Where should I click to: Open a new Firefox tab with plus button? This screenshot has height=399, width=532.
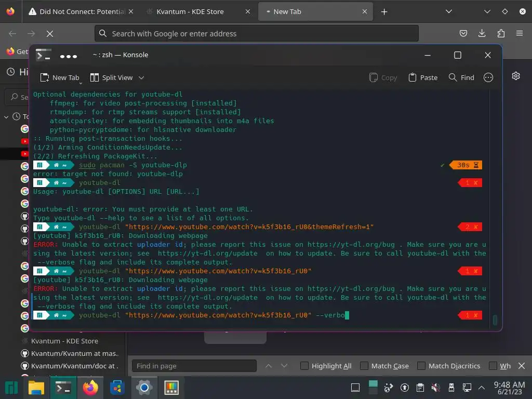pos(384,12)
